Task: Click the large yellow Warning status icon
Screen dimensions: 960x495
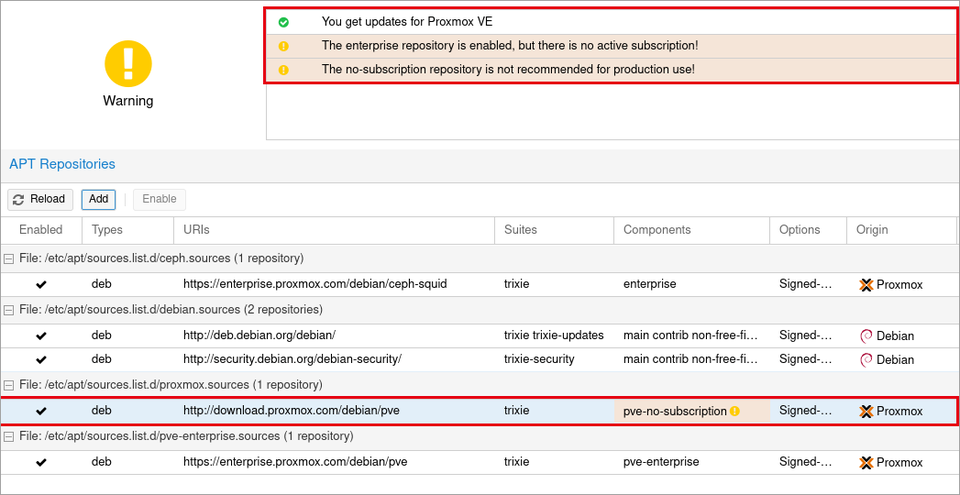Action: tap(128, 62)
